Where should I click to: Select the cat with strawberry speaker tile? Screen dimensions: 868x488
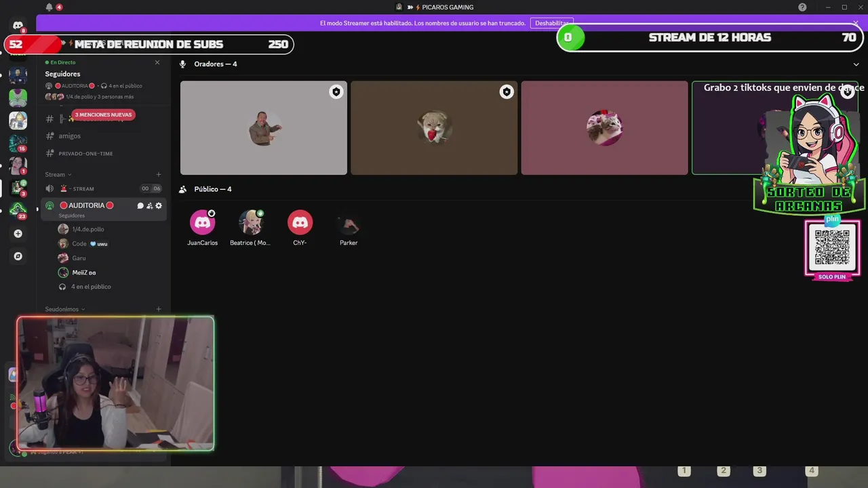pos(434,127)
